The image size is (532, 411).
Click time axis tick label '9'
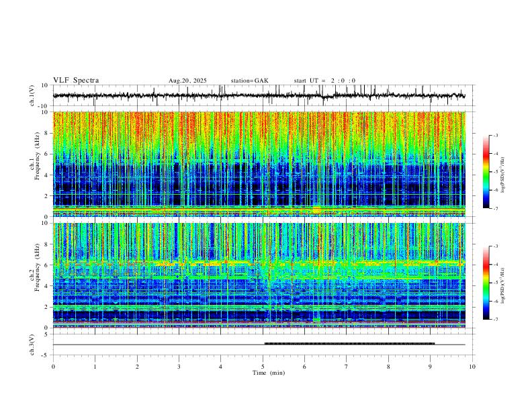(x=430, y=367)
